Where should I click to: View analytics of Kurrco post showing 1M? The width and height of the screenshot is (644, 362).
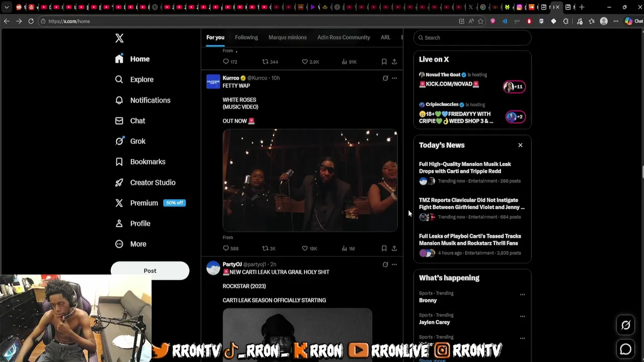[348, 248]
